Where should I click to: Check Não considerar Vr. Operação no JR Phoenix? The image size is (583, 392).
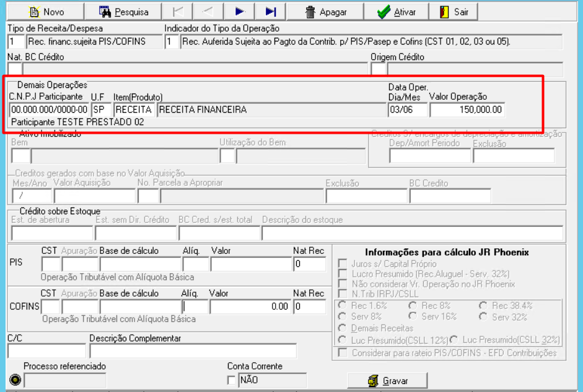coord(343,284)
